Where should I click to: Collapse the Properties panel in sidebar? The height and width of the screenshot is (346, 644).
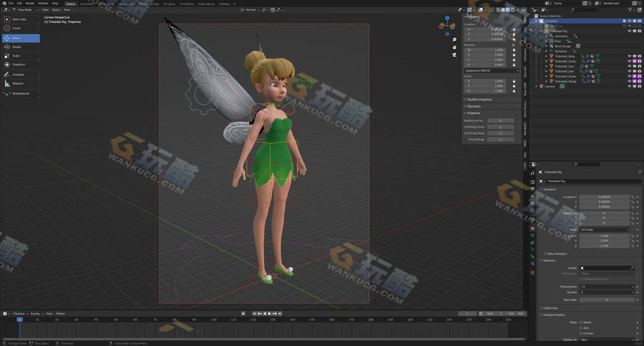(x=472, y=113)
